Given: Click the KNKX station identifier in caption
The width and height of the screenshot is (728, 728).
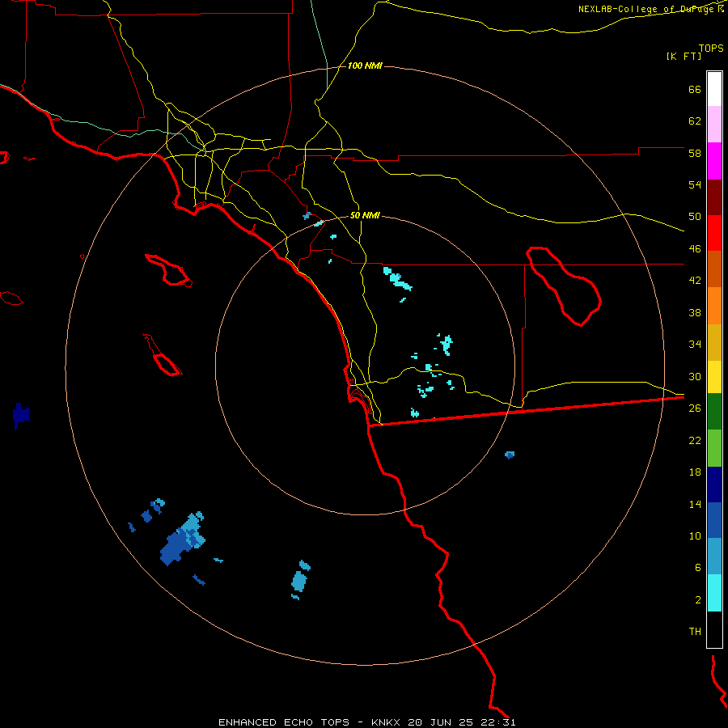Looking at the screenshot, I should coord(387,722).
